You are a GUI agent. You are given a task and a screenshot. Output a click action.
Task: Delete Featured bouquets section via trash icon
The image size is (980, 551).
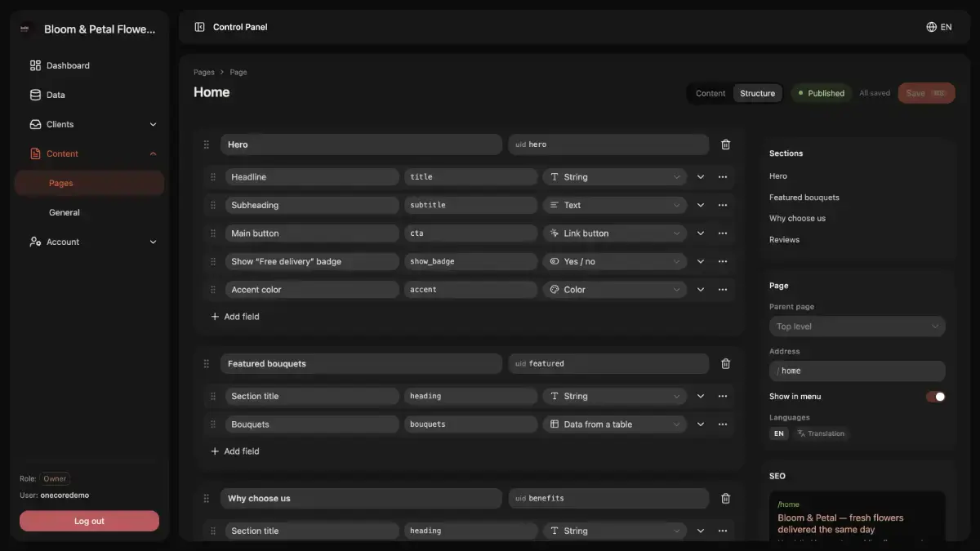725,364
